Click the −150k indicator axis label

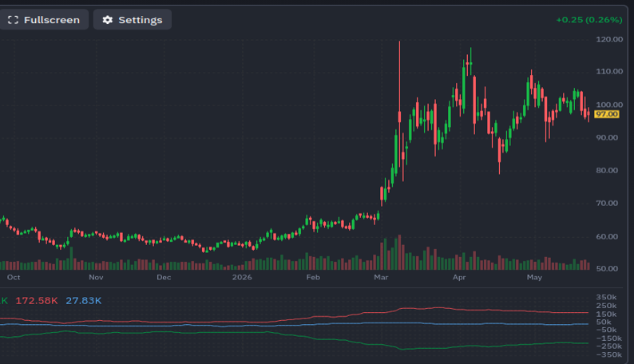[608, 338]
